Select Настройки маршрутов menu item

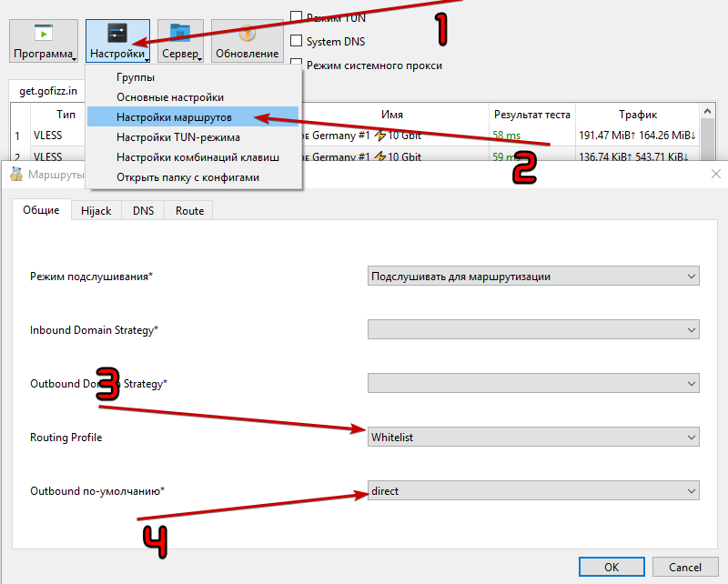tap(174, 117)
